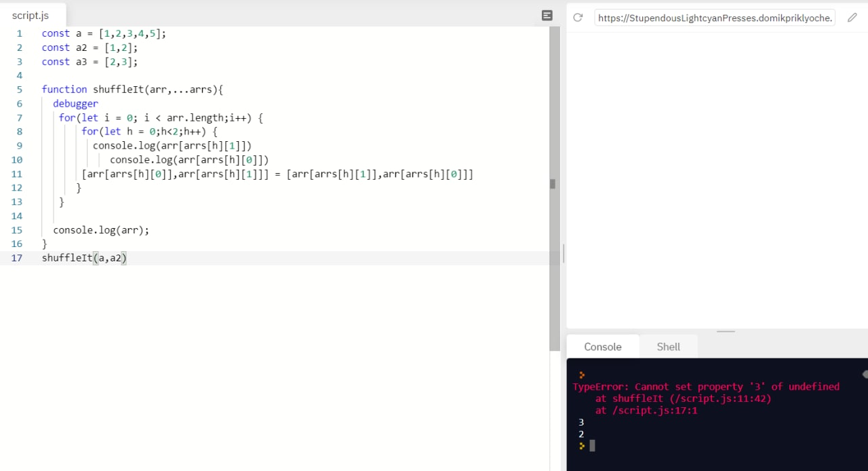Image resolution: width=868 pixels, height=471 pixels.
Task: Click the output value 3 in the console
Action: pos(581,422)
